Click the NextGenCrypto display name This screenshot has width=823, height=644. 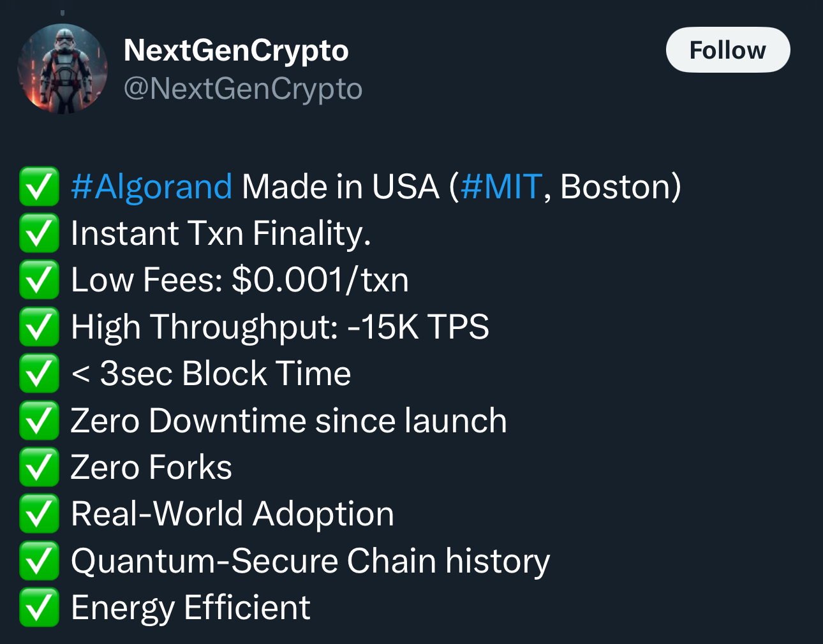point(236,50)
